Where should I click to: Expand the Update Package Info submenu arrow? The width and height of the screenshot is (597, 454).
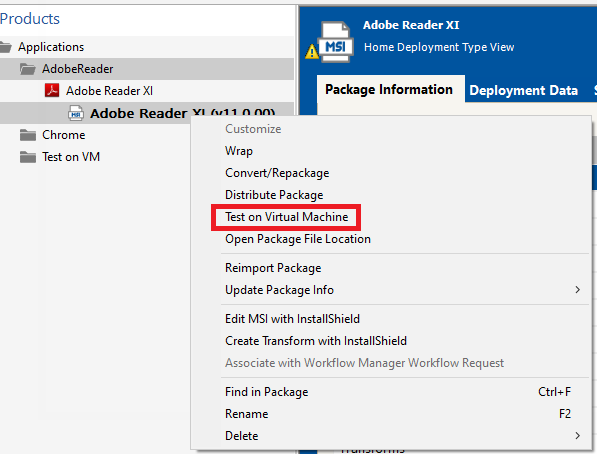pyautogui.click(x=578, y=290)
